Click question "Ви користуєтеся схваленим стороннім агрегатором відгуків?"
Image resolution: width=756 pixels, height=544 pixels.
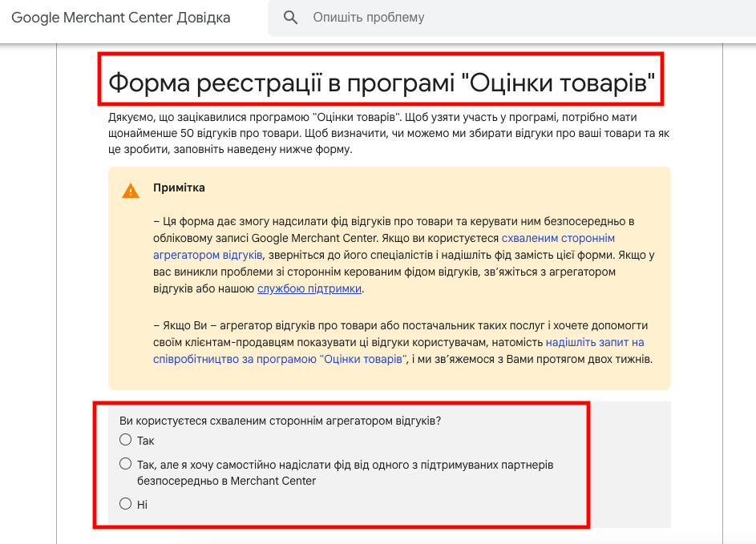[280, 421]
